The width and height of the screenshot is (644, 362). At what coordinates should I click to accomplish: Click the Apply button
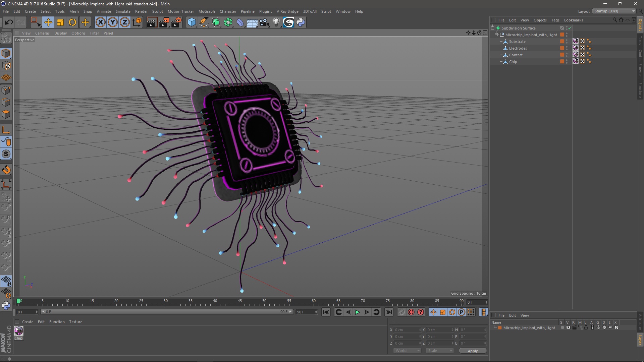473,351
